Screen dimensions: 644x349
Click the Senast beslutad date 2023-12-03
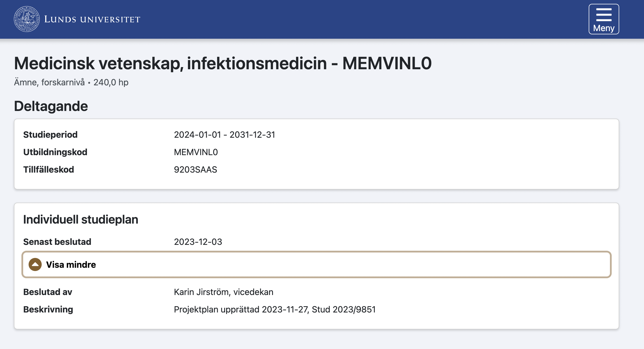tap(198, 242)
